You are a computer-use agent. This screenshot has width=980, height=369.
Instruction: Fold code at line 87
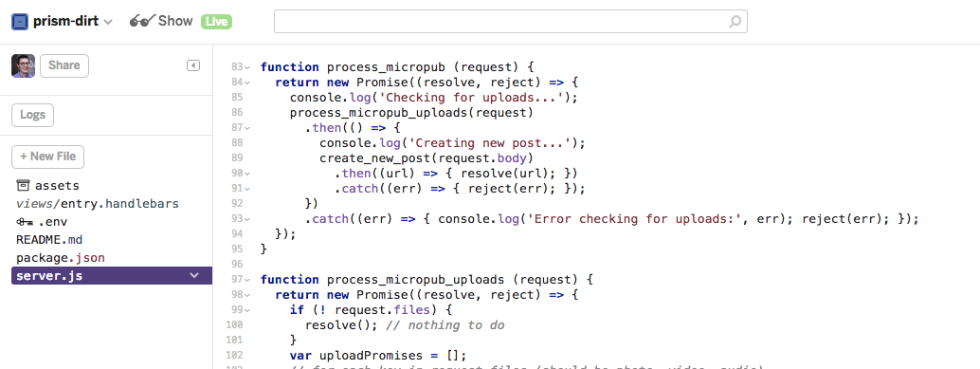(246, 128)
